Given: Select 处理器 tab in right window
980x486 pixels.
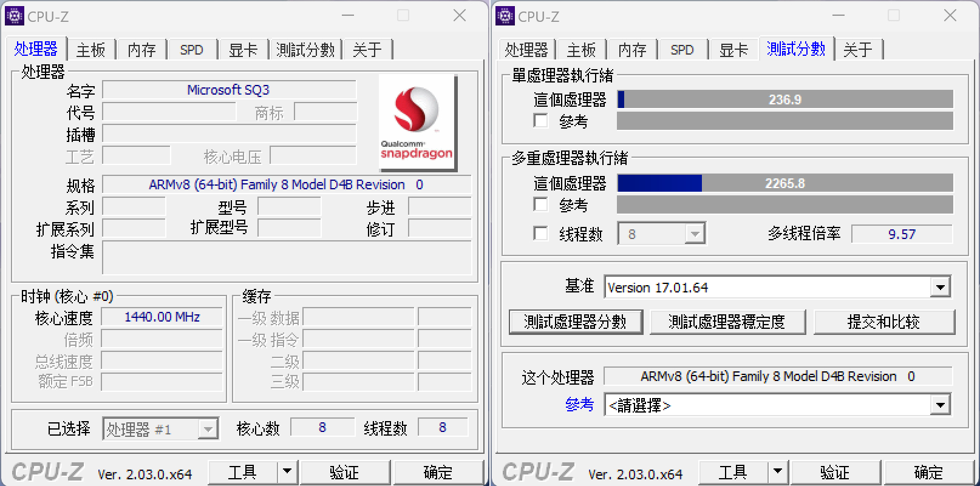Looking at the screenshot, I should pyautogui.click(x=526, y=50).
